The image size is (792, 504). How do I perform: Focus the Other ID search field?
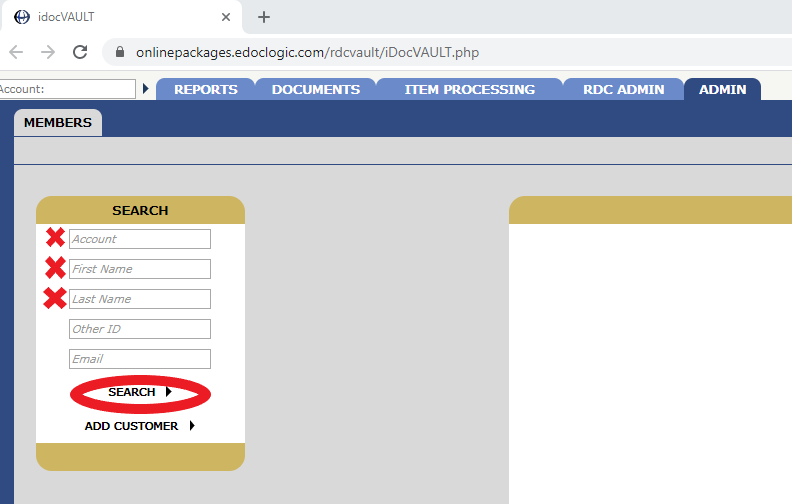[140, 329]
